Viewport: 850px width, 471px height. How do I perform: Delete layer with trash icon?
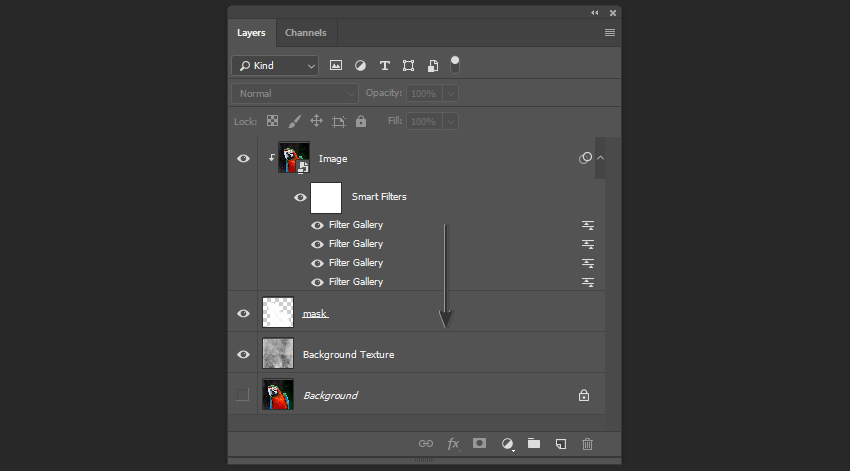588,444
